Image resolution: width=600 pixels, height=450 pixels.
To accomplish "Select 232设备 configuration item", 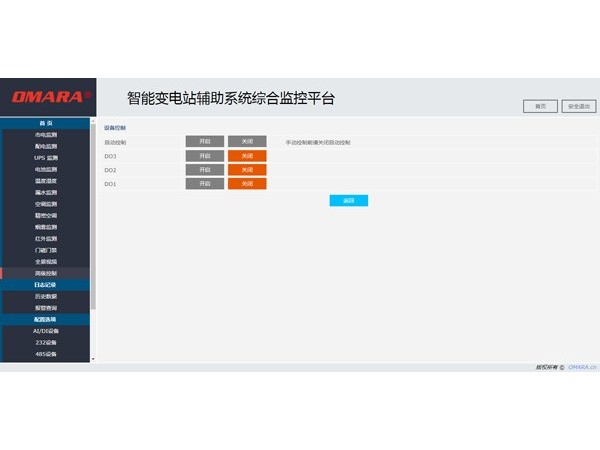I will pos(46,342).
